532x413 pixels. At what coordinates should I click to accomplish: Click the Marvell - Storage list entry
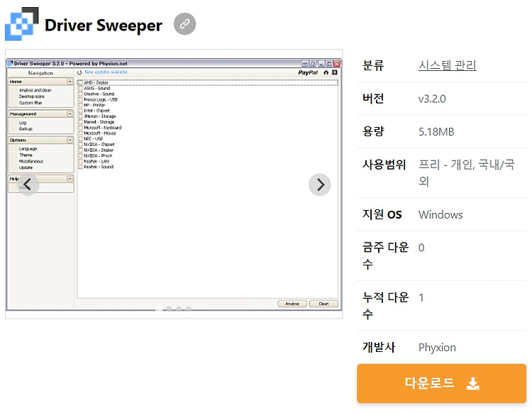pos(99,122)
